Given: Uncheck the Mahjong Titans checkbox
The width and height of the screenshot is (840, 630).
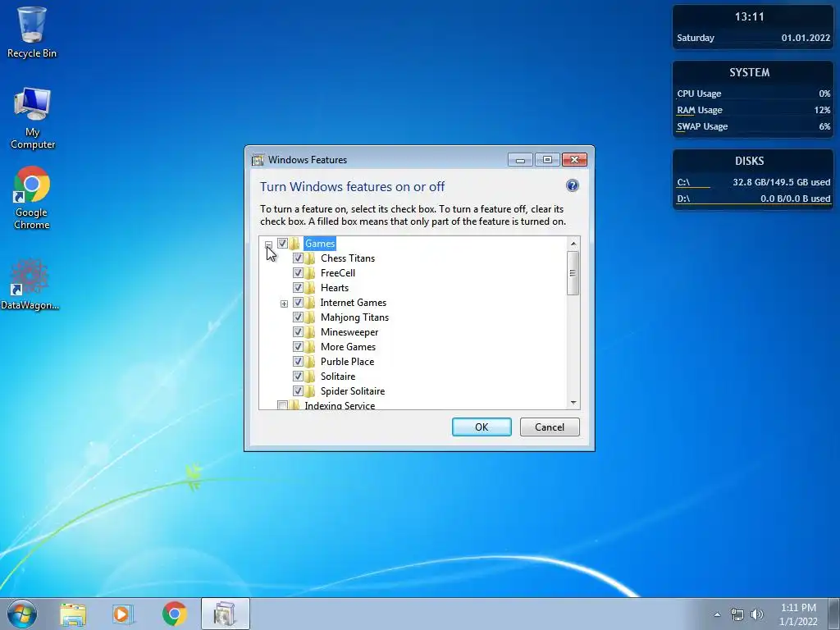Looking at the screenshot, I should 298,317.
